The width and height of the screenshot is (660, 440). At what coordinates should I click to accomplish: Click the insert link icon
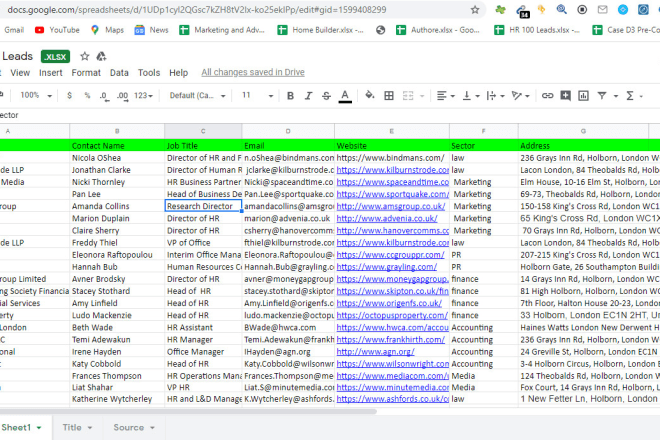(547, 96)
